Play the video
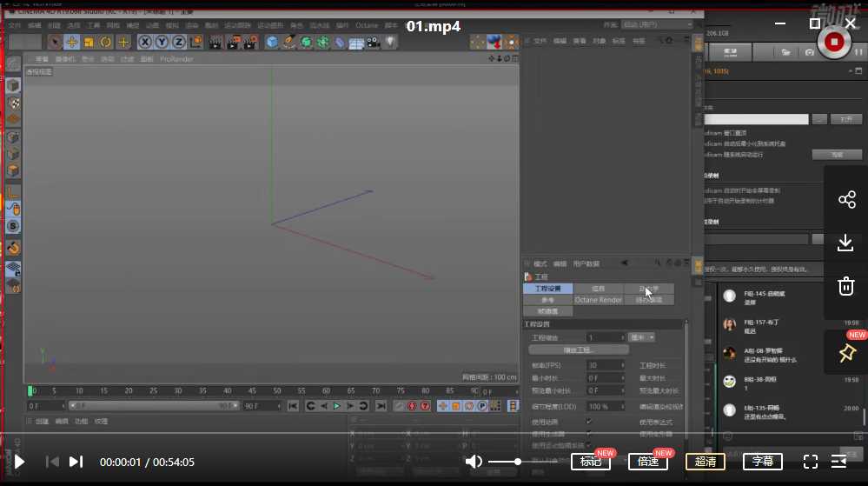The height and width of the screenshot is (486, 868). 19,463
